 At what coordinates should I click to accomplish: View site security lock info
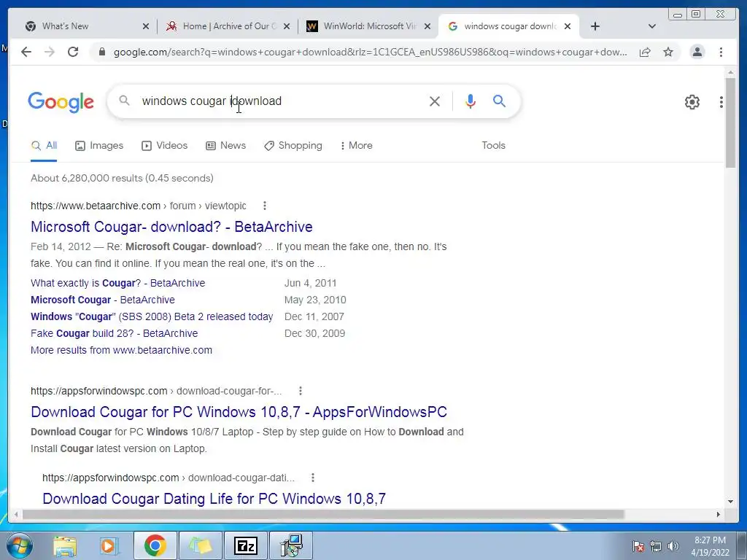(x=101, y=52)
